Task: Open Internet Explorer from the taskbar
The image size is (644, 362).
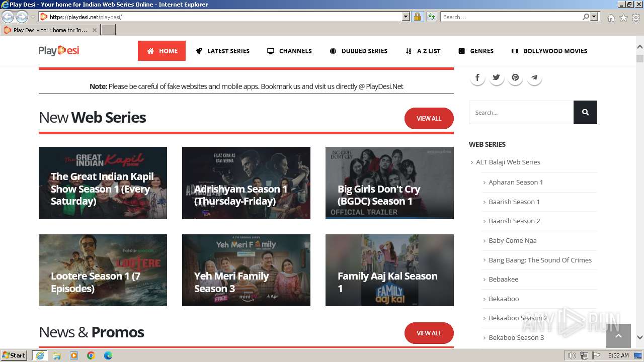Action: [x=40, y=355]
